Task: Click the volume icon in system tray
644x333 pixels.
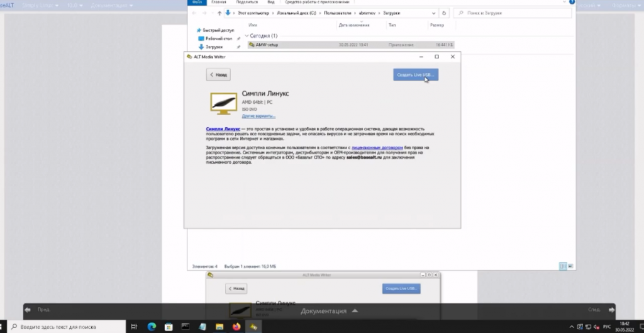Action: point(596,327)
